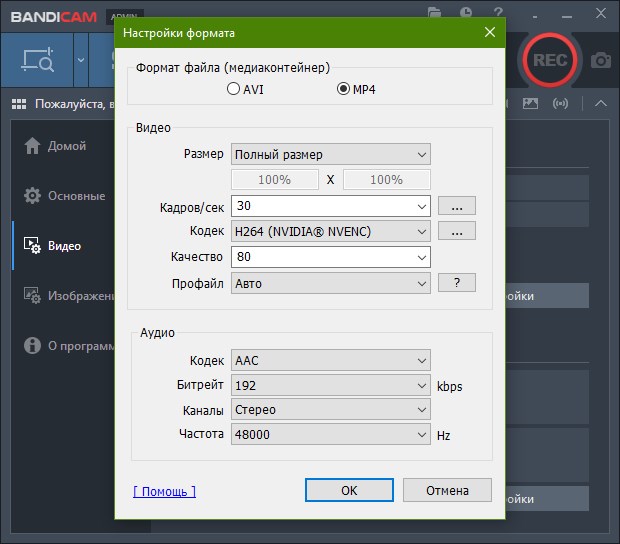
Task: Open the Домой home sidebar item
Action: point(55,146)
